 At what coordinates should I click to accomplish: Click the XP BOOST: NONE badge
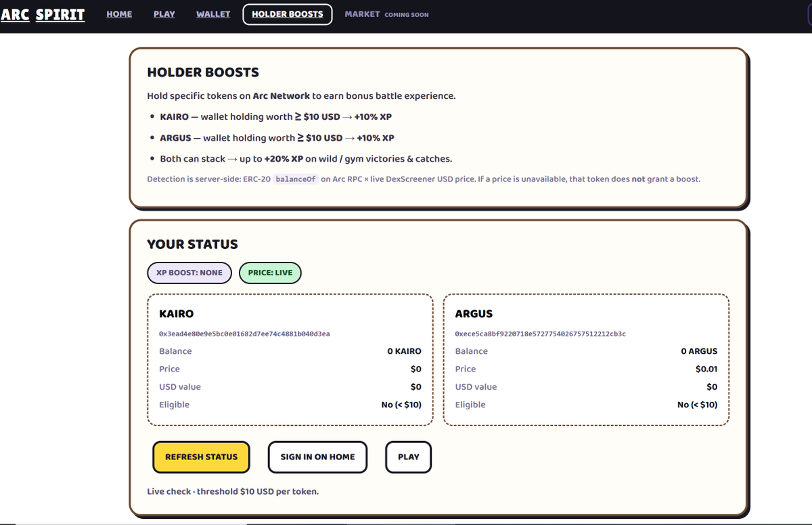[189, 273]
